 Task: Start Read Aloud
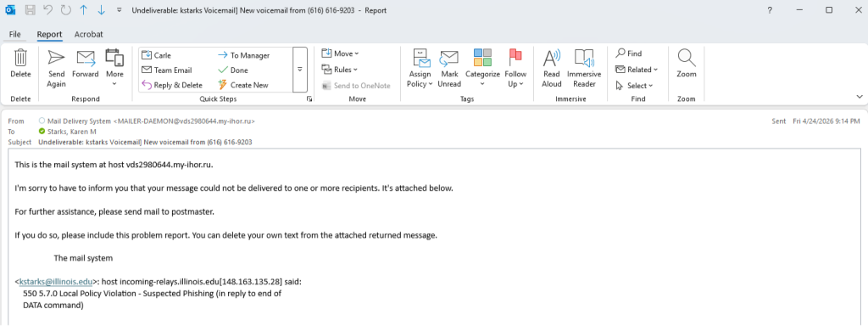(x=551, y=68)
